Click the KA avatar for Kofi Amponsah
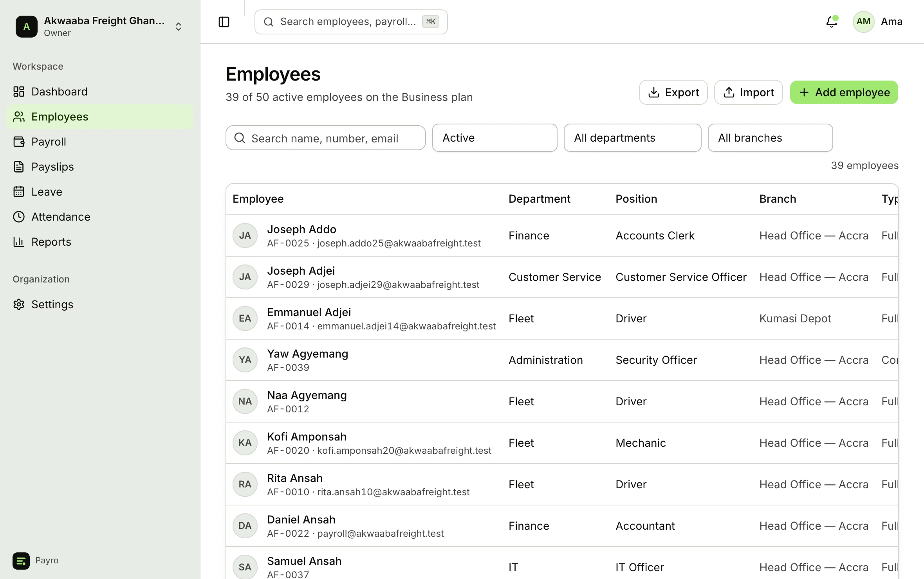 click(245, 443)
